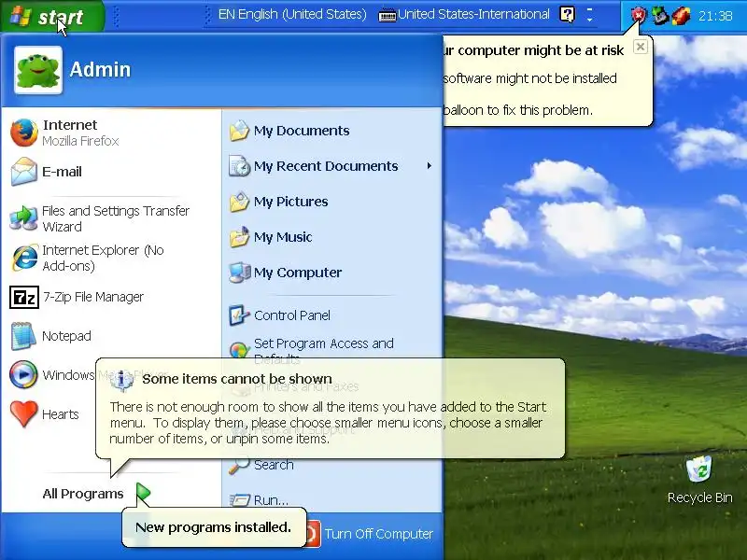Screen dimensions: 747x560
Task: Close the security risk balloon
Action: (x=641, y=47)
